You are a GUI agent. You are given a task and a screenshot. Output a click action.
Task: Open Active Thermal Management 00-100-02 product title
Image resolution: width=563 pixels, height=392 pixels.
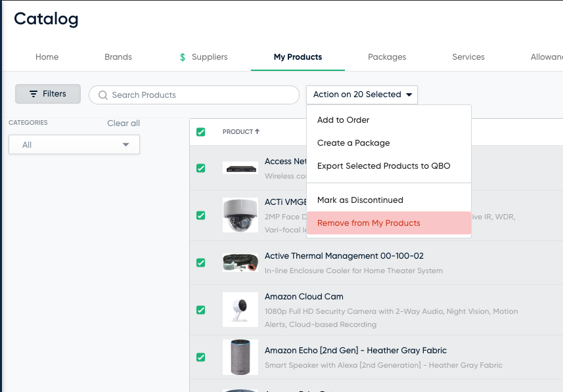pyautogui.click(x=344, y=256)
